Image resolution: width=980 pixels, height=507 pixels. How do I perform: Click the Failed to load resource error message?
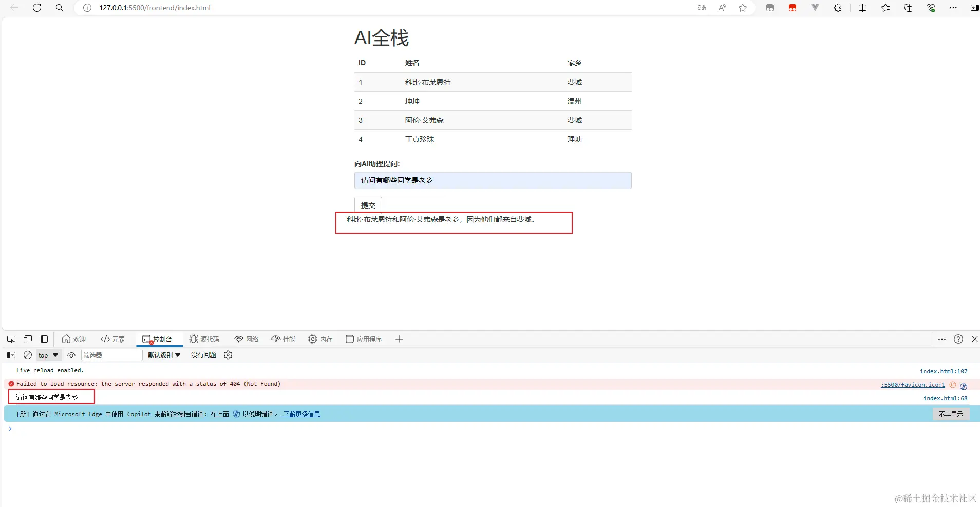pyautogui.click(x=148, y=384)
